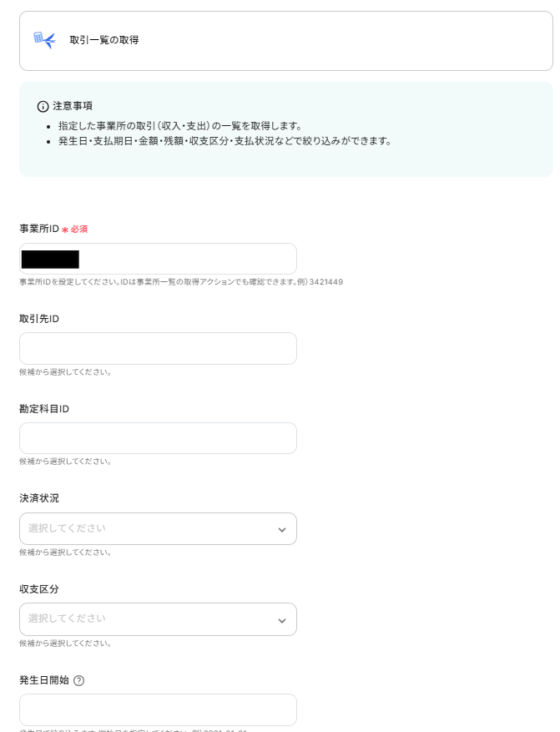Image resolution: width=560 pixels, height=732 pixels.
Task: Expand the 収支区分 dropdown chevron
Action: tap(282, 620)
